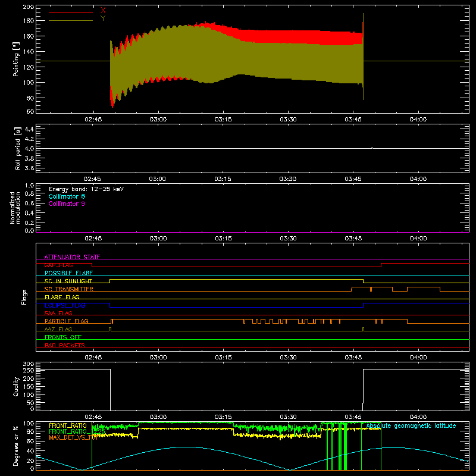476x476 pixels.
Task: Select the Degrees or % axis title
Action: (16, 446)
